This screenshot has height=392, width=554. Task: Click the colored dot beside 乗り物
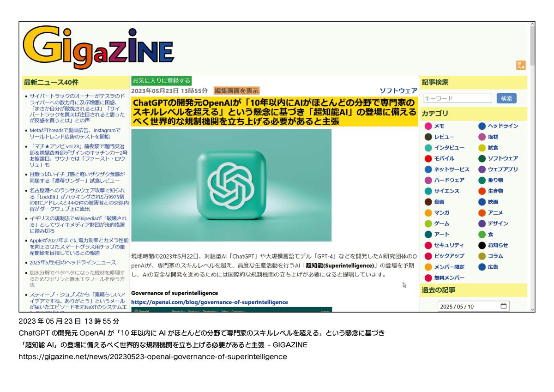click(x=482, y=180)
